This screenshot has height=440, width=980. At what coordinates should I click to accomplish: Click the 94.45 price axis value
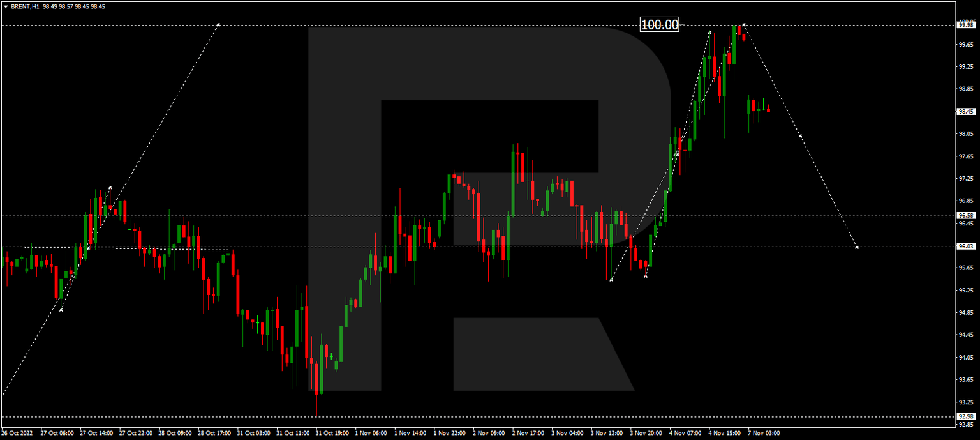pos(966,335)
